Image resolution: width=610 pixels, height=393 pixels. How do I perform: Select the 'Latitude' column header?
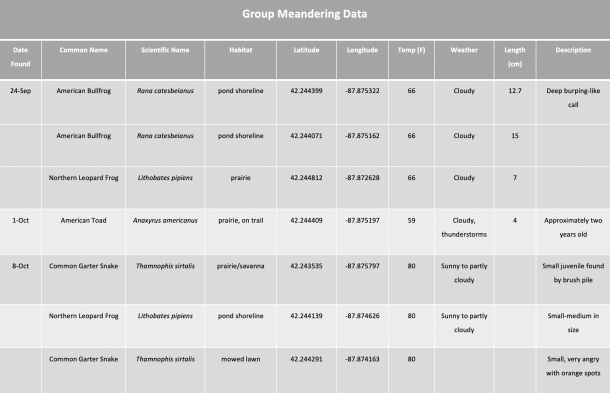click(x=306, y=50)
